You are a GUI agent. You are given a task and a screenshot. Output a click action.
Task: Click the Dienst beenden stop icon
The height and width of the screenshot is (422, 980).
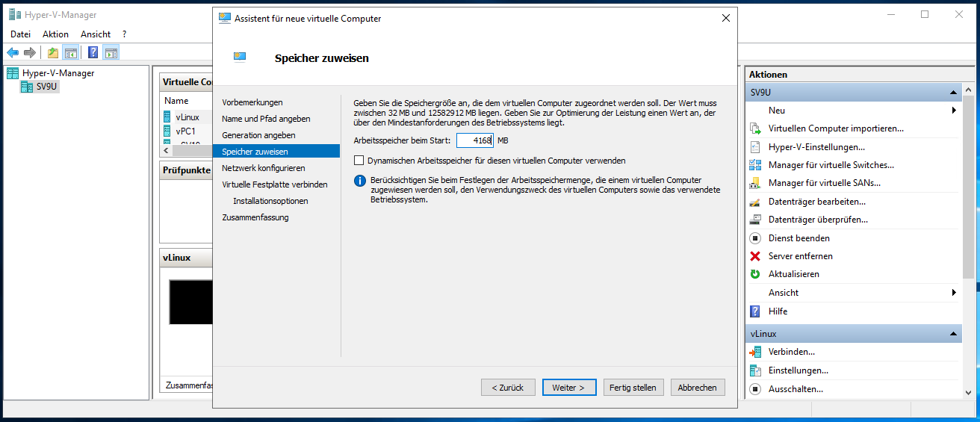click(x=755, y=238)
